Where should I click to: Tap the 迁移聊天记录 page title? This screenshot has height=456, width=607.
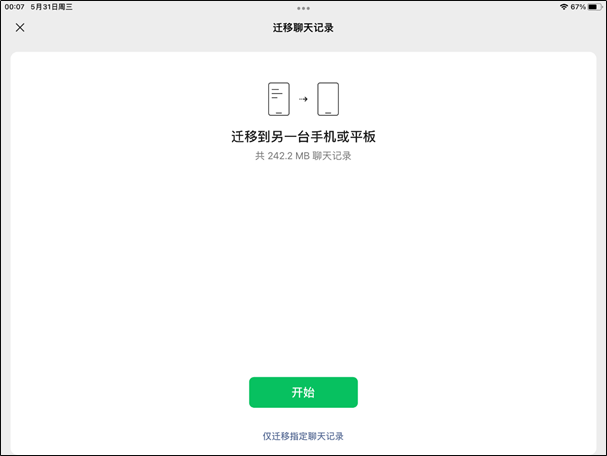click(x=303, y=28)
